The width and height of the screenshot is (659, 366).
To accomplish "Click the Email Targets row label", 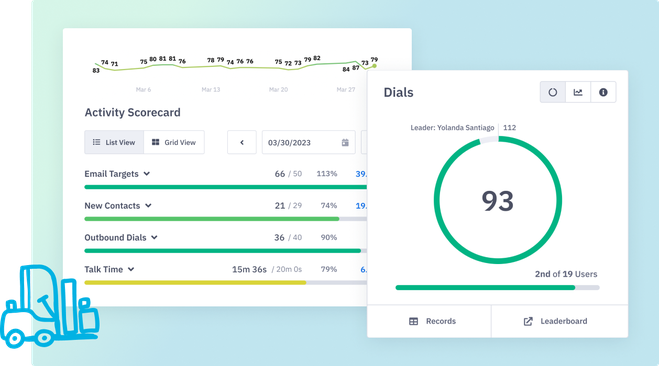I will point(111,174).
